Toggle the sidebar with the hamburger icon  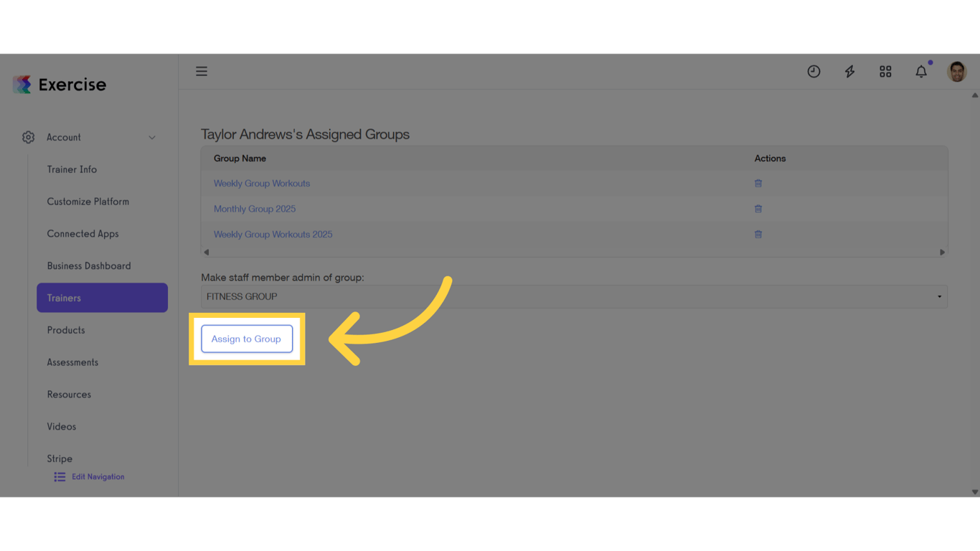point(202,71)
